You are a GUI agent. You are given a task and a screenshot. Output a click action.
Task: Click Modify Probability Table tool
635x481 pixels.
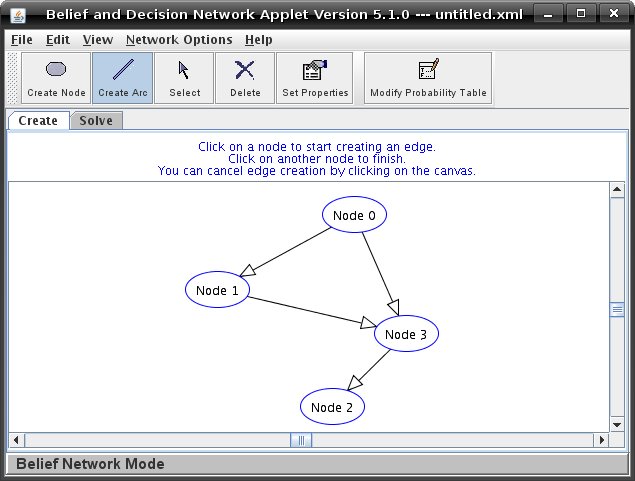(428, 78)
